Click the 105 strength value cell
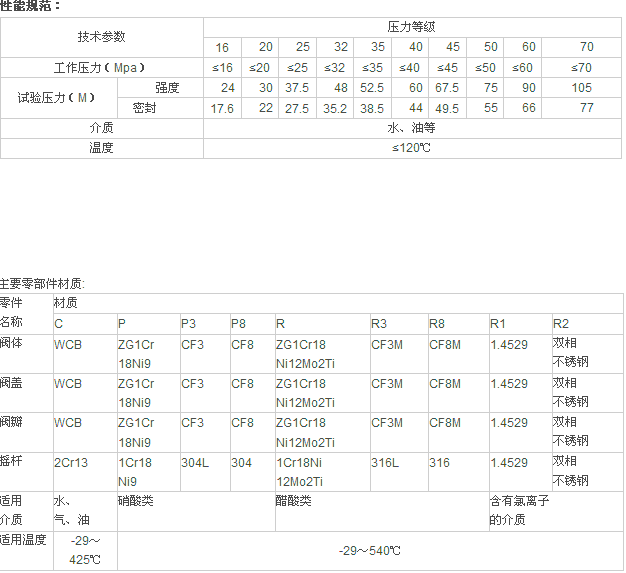626x573 pixels. point(582,88)
